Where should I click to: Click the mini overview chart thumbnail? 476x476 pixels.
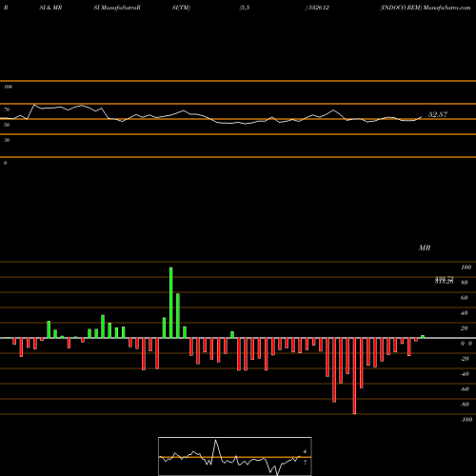235,456
